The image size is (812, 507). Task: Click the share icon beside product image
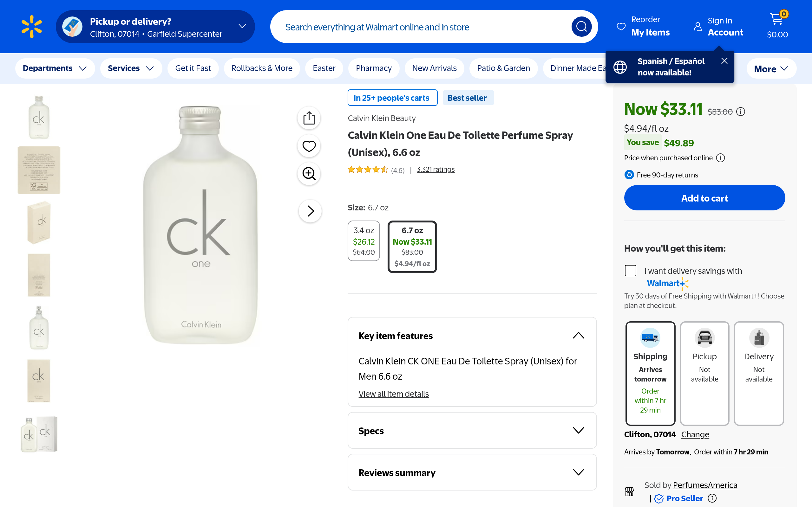coord(309,118)
